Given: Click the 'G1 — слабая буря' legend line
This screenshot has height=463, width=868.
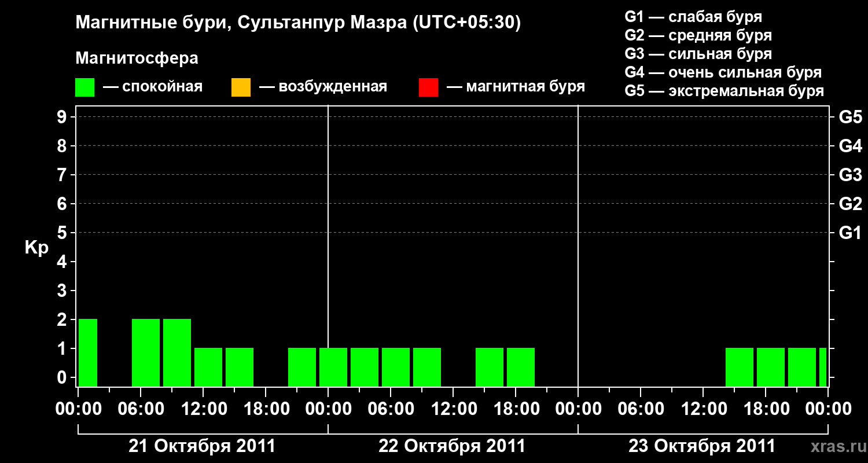Looking at the screenshot, I should tap(693, 17).
